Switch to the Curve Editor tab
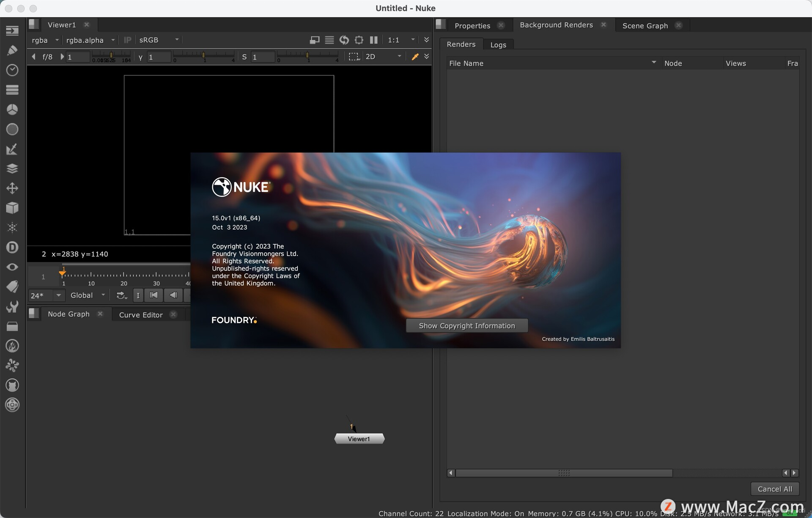 141,315
